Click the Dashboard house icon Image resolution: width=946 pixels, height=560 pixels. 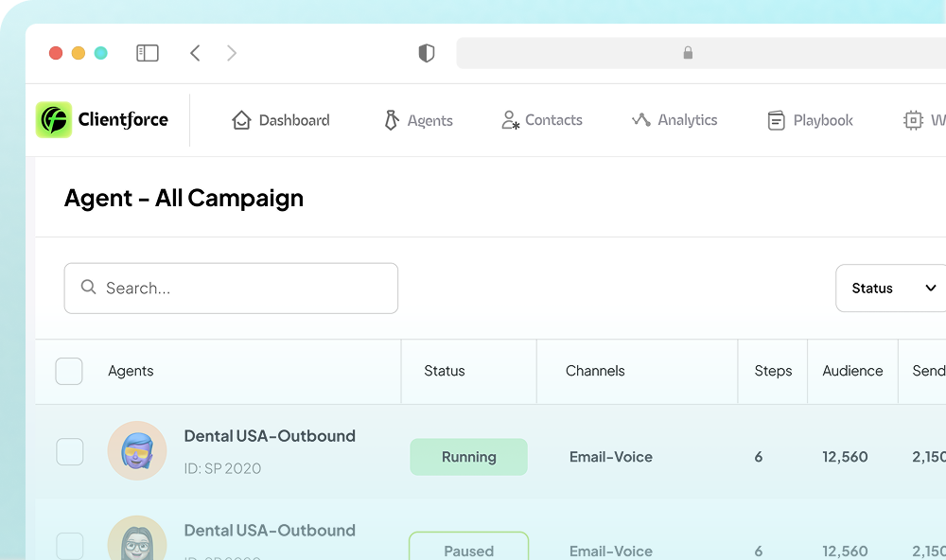pos(241,120)
